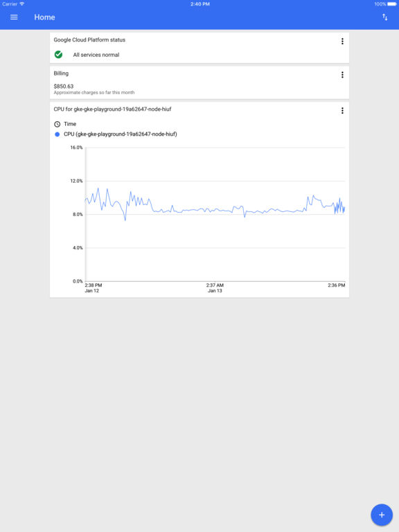The width and height of the screenshot is (399, 532).
Task: Tap the clock Time icon
Action: pos(57,124)
